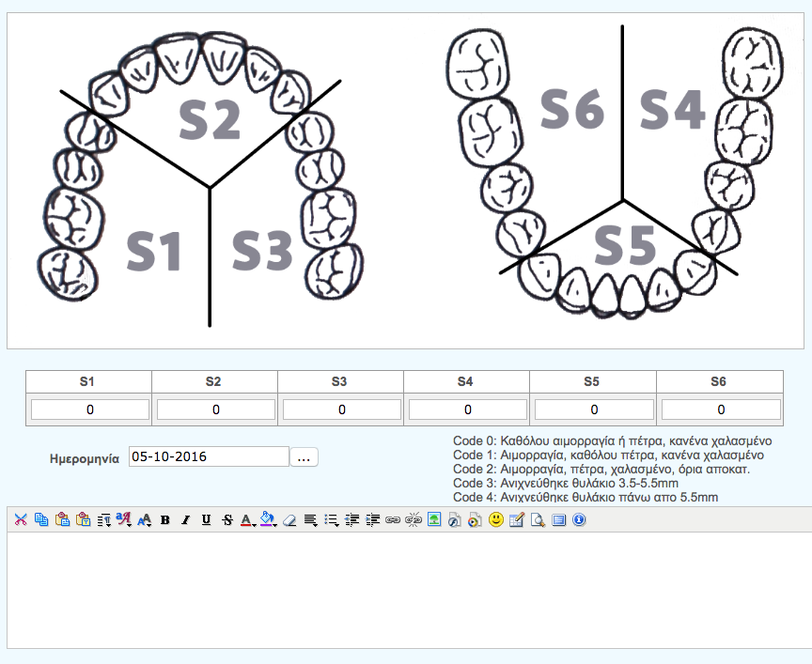Click the Code 4 description line
This screenshot has width=812, height=664.
586,497
